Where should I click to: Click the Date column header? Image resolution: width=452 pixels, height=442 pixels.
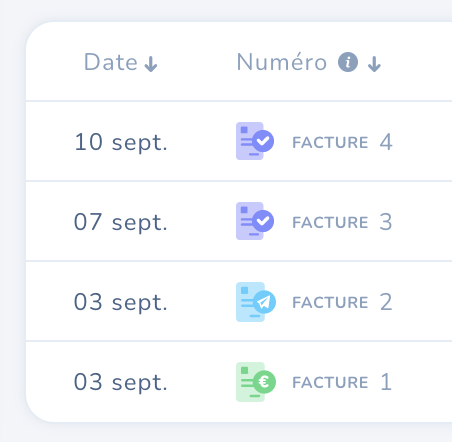[111, 62]
